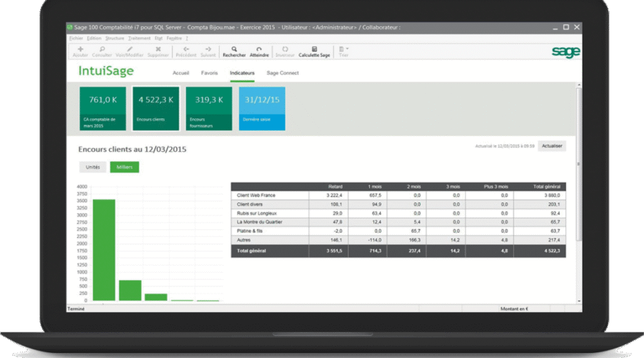Click the Ajouter plus icon
Screen dimensions: 644x358
[80, 49]
